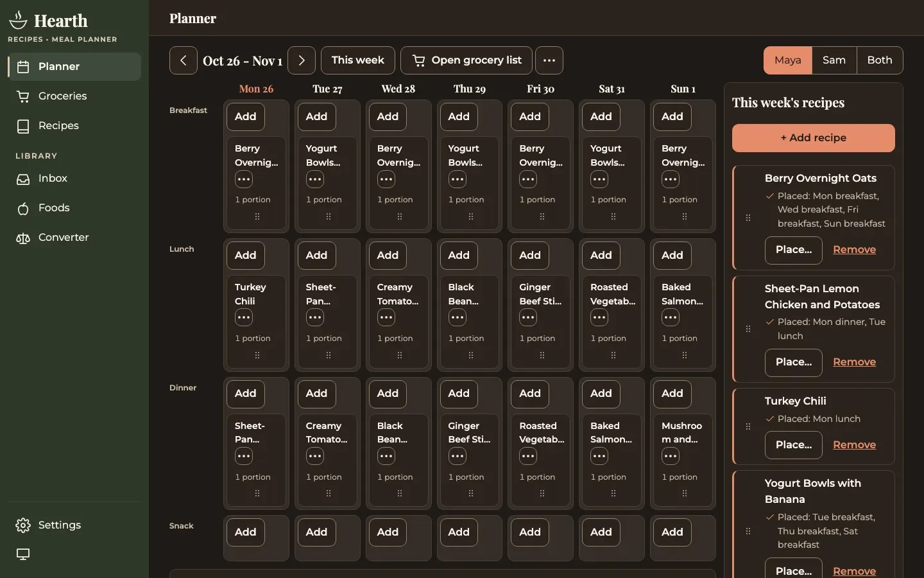Click drag handle on Monday lunch Turkey Chili
The width and height of the screenshot is (924, 578).
pyautogui.click(x=257, y=355)
